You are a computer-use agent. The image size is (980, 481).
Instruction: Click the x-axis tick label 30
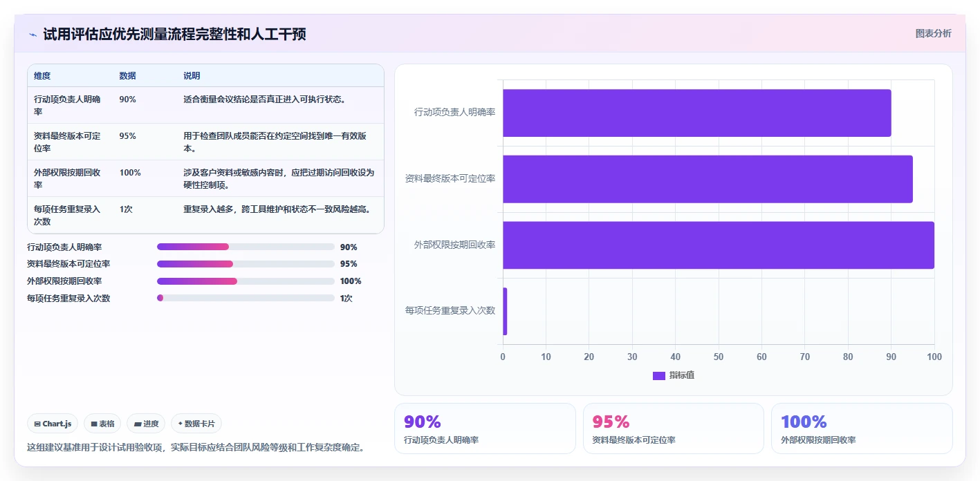point(632,357)
